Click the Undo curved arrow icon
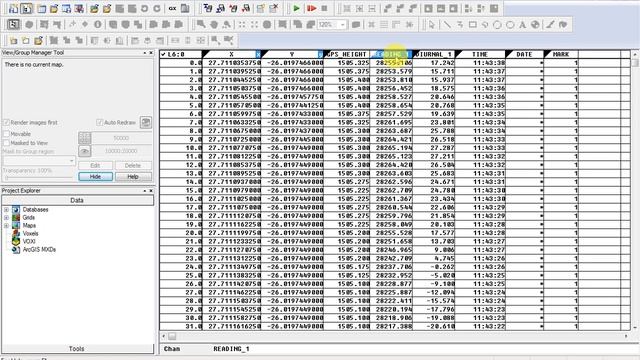Screen dimensions: 640x360 click(x=144, y=8)
